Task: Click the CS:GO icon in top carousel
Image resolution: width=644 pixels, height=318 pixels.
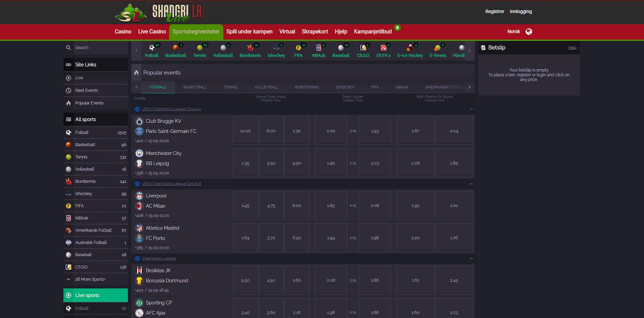Action: pyautogui.click(x=363, y=48)
